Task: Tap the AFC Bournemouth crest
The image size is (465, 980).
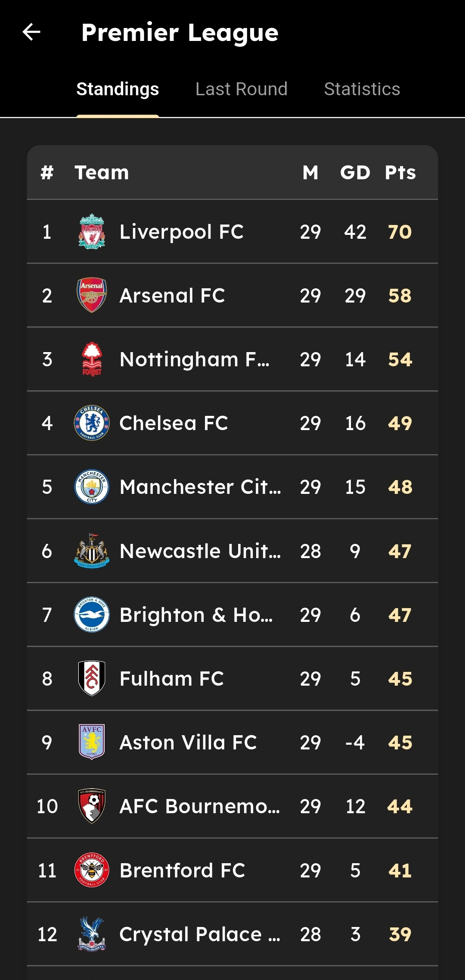Action: (92, 806)
